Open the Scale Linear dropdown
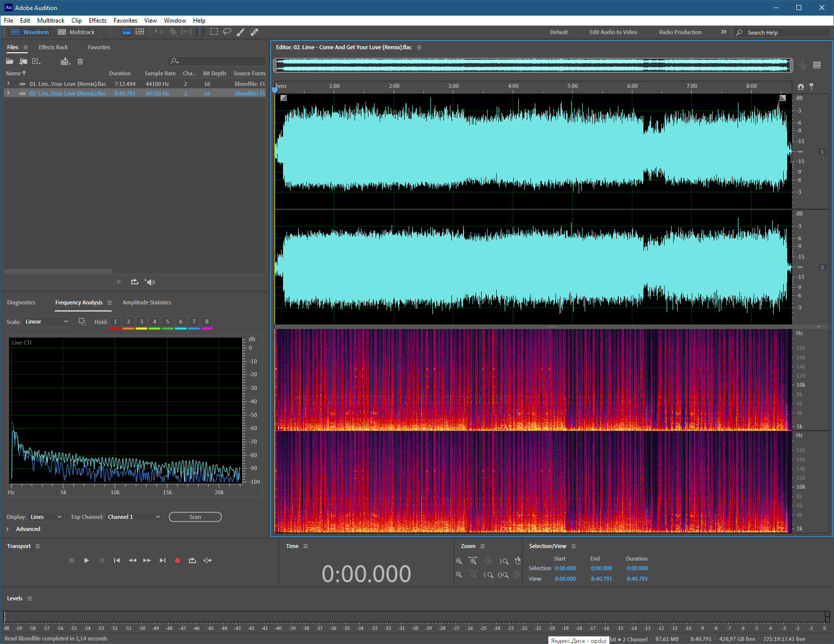The image size is (834, 644). tap(47, 321)
